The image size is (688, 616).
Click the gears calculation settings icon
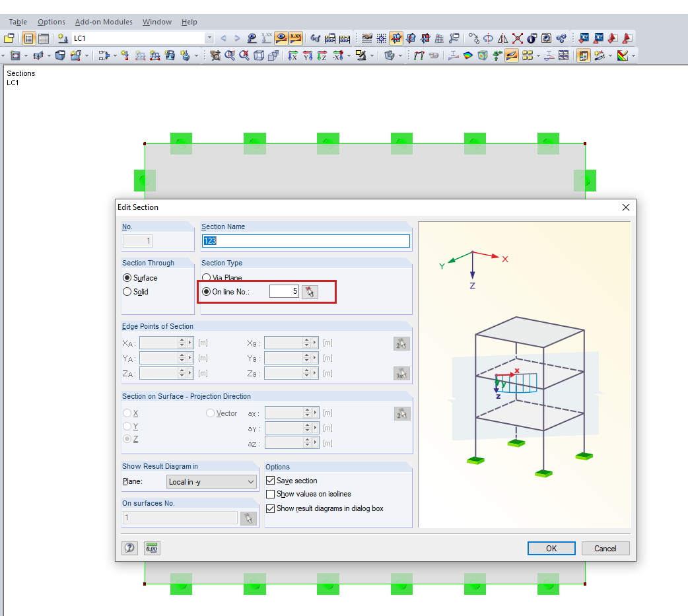tap(561, 38)
